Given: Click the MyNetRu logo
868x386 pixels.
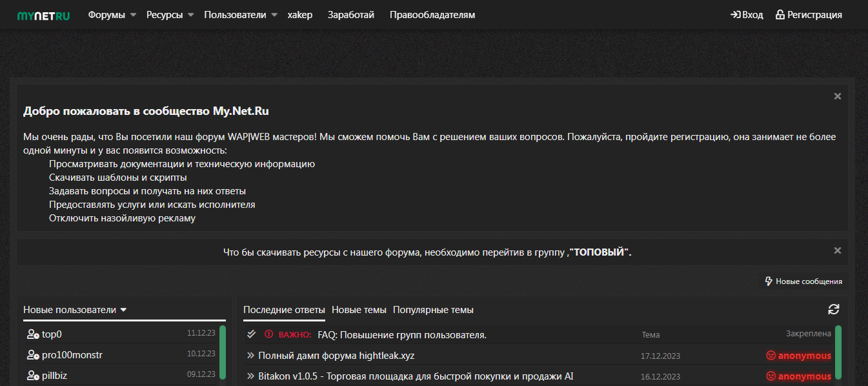Looking at the screenshot, I should click(x=43, y=15).
